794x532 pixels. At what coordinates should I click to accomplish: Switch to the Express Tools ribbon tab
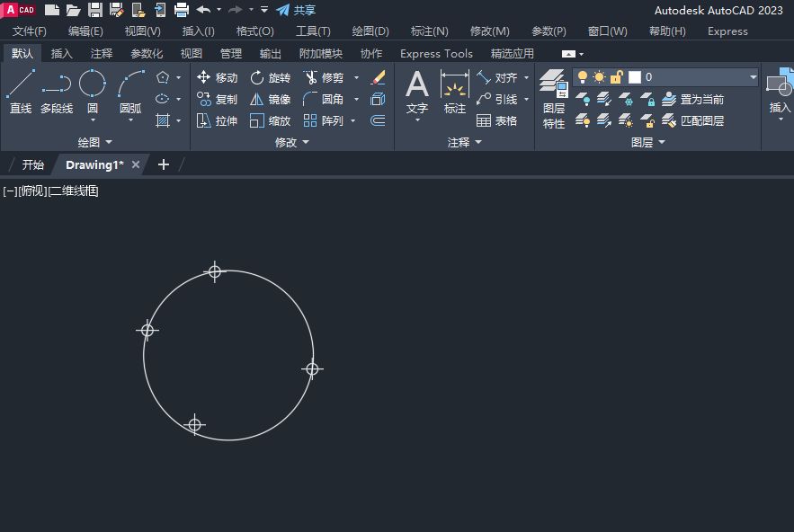point(436,54)
